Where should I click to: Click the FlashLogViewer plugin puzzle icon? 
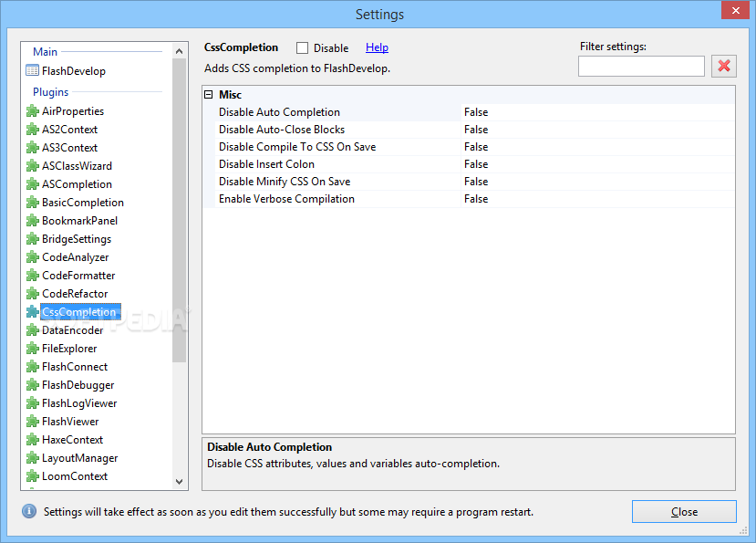coord(32,403)
